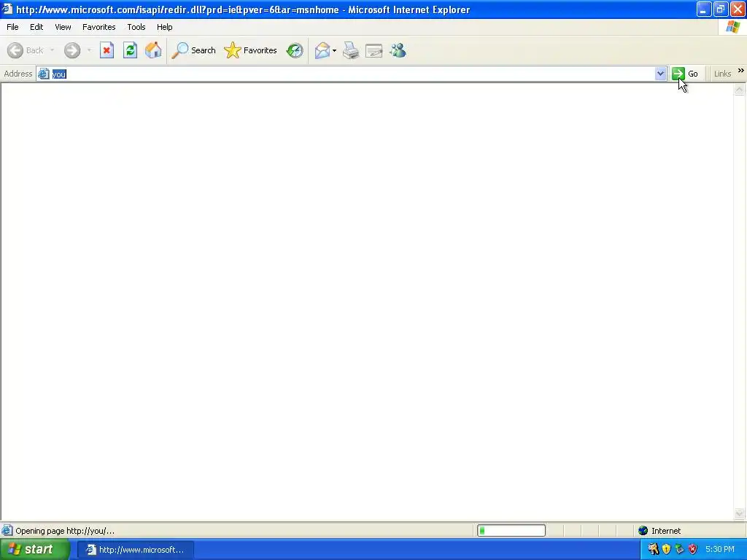This screenshot has width=747, height=560.
Task: Select the Internet Explorer taskbar button
Action: 135,550
